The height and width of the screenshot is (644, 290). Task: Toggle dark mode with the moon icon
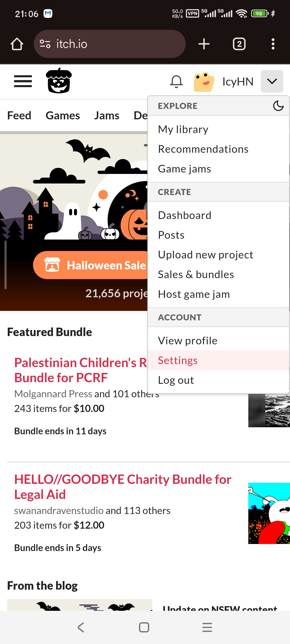click(278, 106)
